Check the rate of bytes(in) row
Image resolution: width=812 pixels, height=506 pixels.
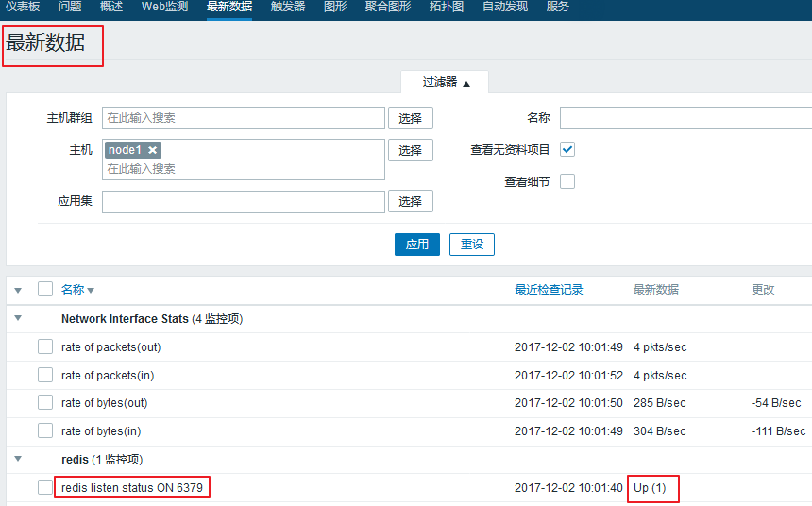pos(45,430)
